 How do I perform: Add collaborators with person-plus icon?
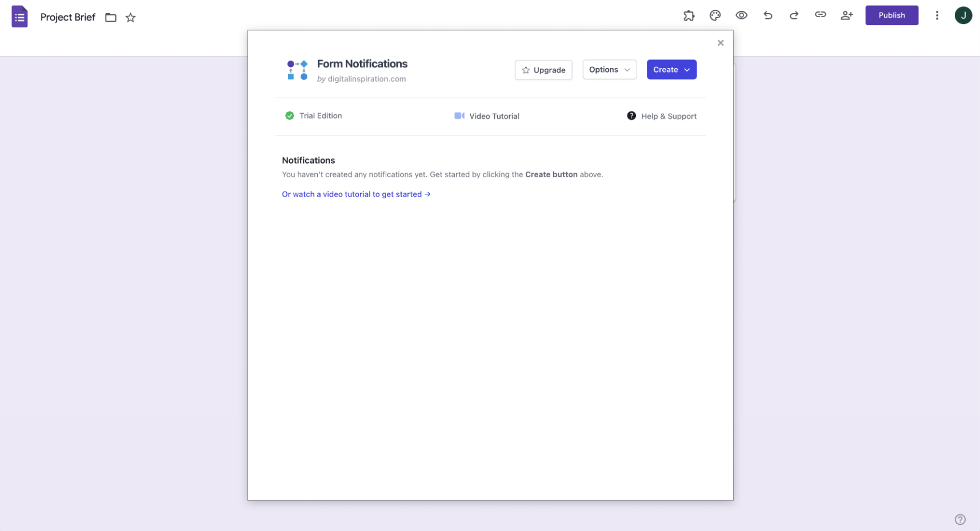(x=846, y=16)
